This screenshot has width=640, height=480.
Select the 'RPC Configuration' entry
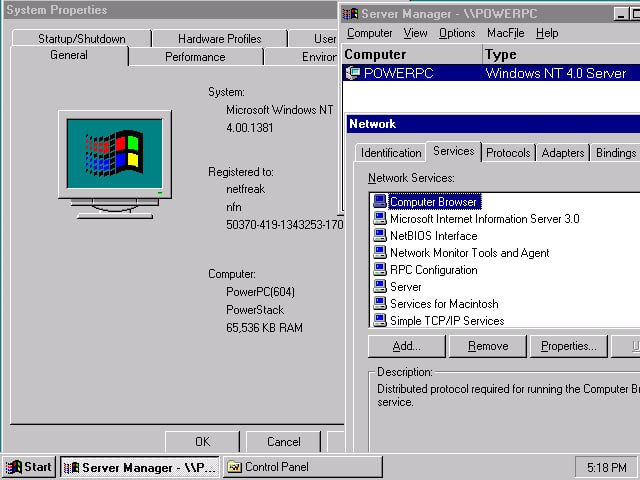click(x=433, y=270)
